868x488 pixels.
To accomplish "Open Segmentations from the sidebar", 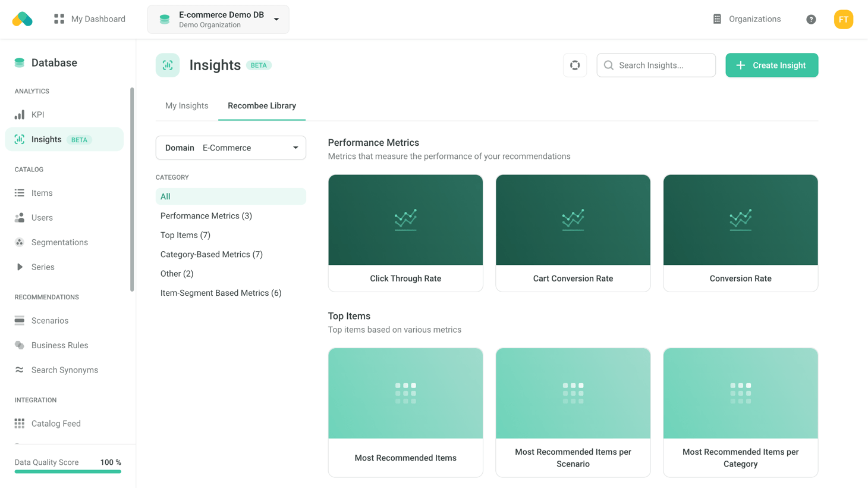I will pos(59,242).
